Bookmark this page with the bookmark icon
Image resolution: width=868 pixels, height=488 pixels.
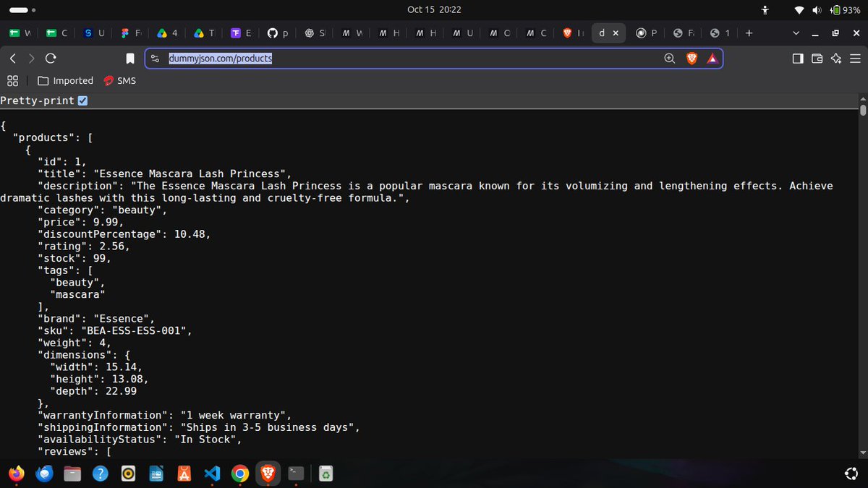tap(130, 59)
